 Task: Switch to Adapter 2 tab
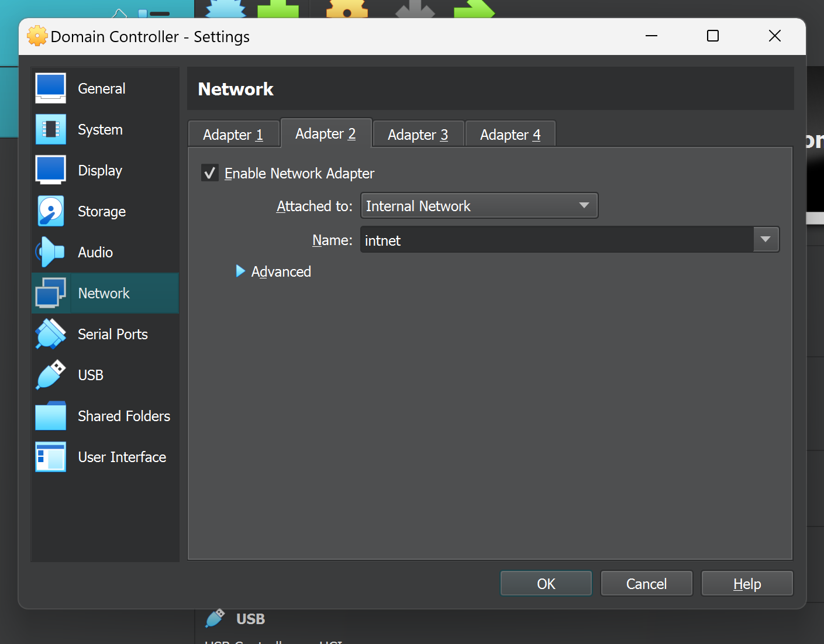(326, 133)
